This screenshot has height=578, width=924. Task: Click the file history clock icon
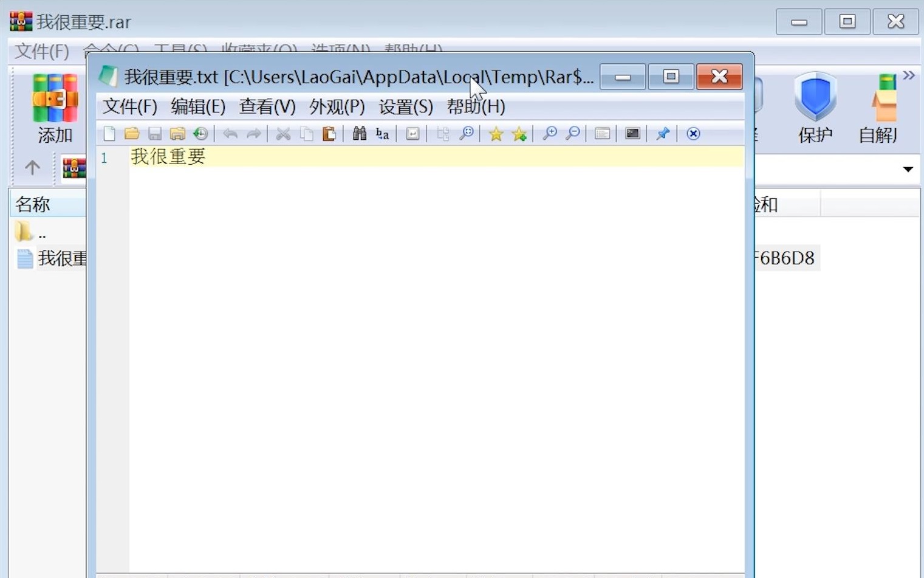point(200,134)
